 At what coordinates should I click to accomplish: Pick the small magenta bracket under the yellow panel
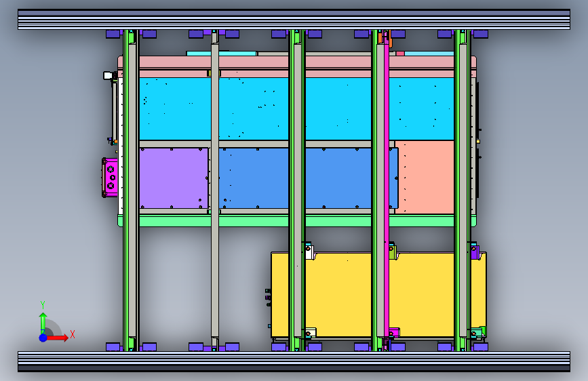(394, 333)
